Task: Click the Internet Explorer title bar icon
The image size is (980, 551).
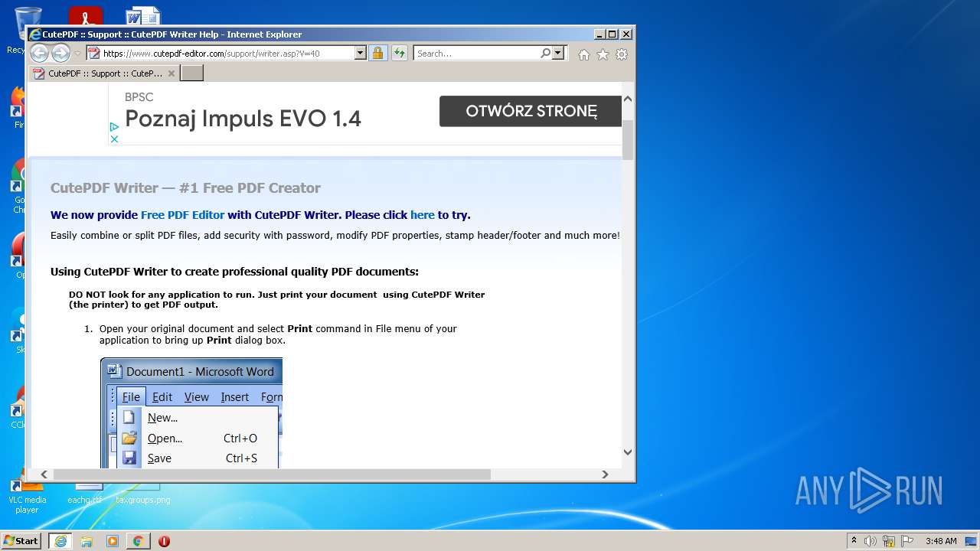Action: click(x=35, y=34)
